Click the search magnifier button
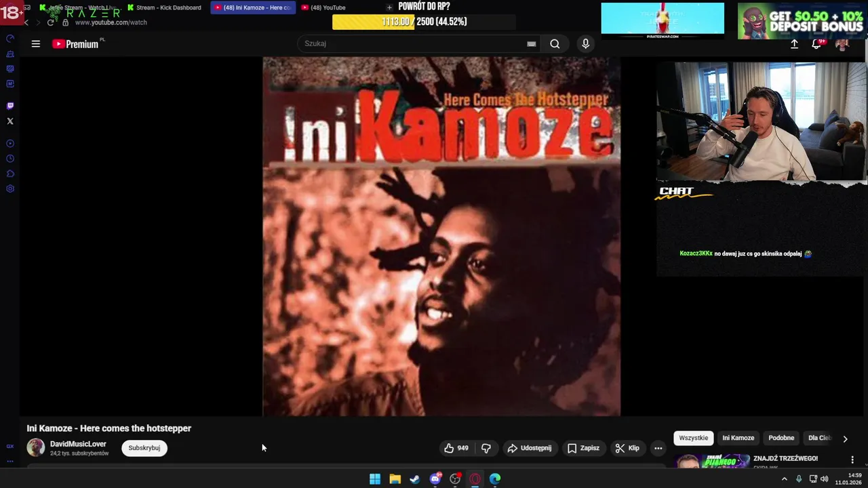 click(555, 44)
